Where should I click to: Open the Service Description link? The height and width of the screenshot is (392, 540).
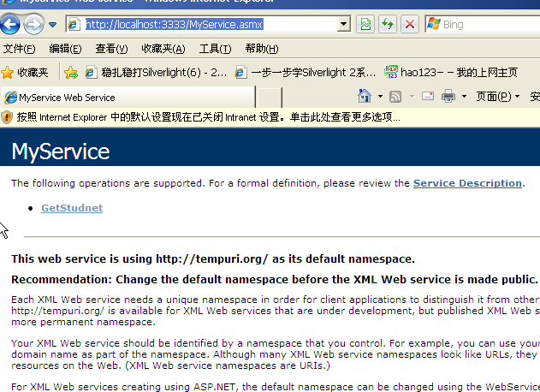[467, 183]
